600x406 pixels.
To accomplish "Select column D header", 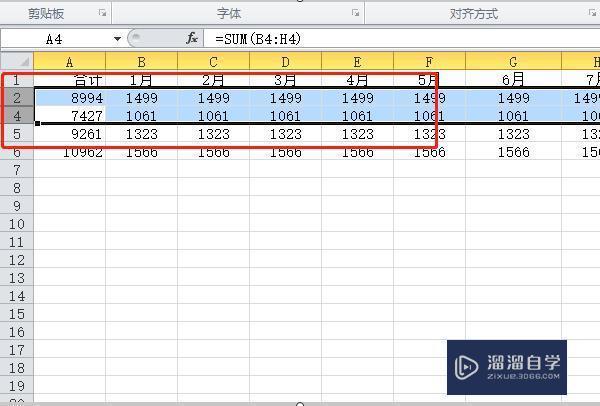I will (x=285, y=62).
